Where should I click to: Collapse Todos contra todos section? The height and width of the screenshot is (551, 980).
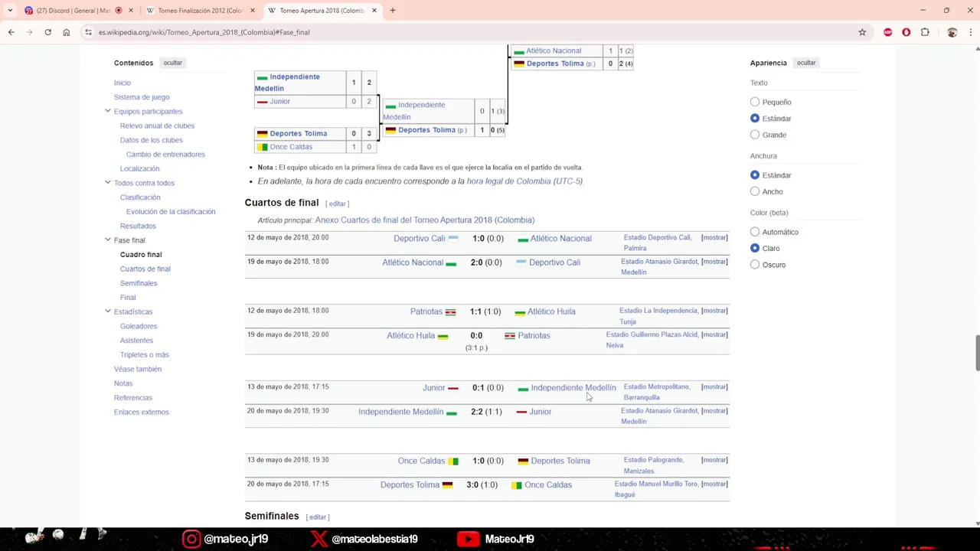108,183
